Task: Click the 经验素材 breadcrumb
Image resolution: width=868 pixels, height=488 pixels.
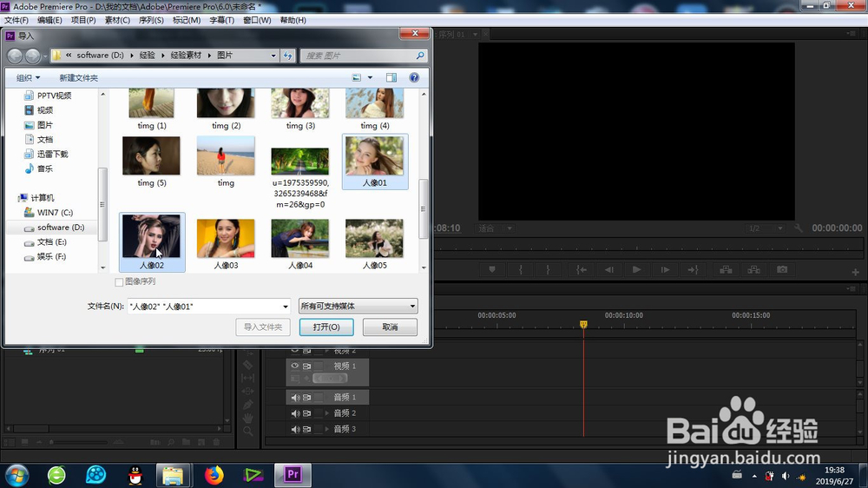Action: 186,56
